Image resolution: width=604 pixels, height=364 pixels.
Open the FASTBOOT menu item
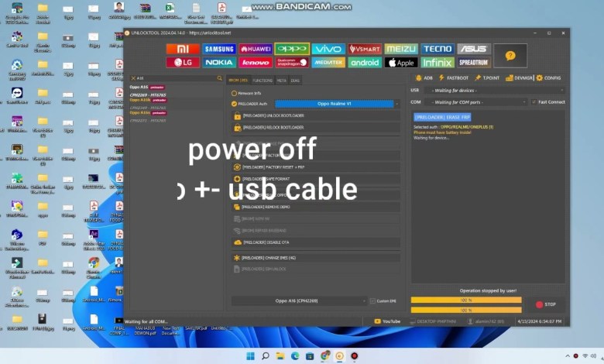coord(455,78)
